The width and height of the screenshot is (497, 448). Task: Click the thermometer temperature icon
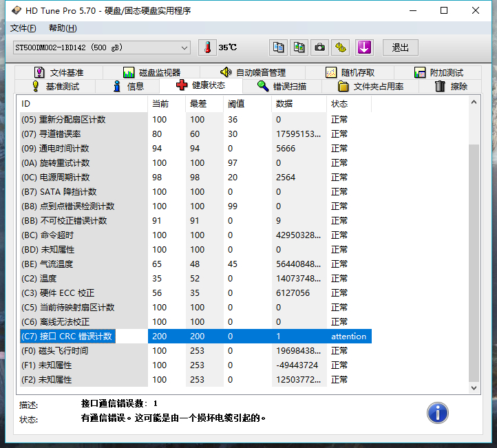(x=207, y=48)
